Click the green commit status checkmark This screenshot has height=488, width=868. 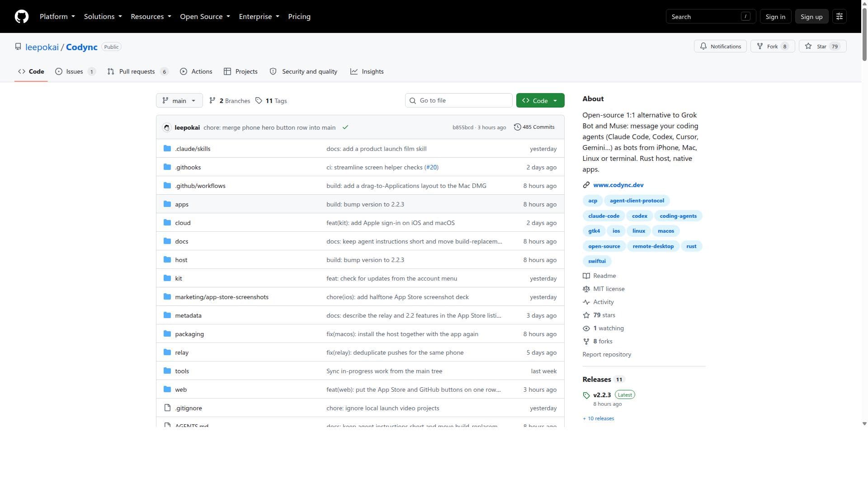coord(345,127)
